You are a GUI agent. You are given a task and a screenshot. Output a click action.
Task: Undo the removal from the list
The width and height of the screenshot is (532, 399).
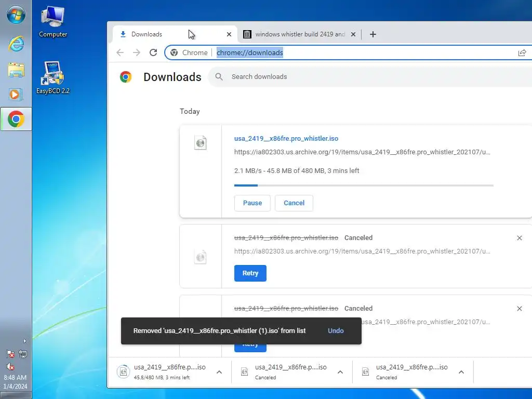tap(336, 331)
